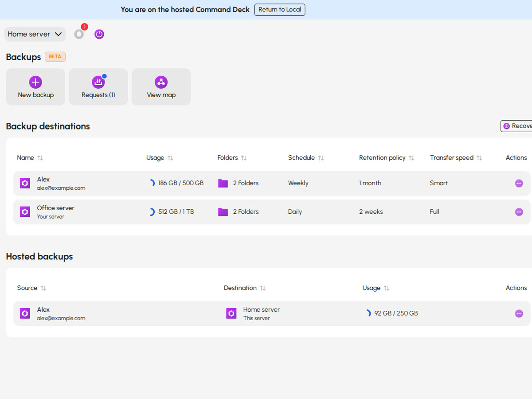Click '186 GB / 500 GB' usage

coord(181,183)
